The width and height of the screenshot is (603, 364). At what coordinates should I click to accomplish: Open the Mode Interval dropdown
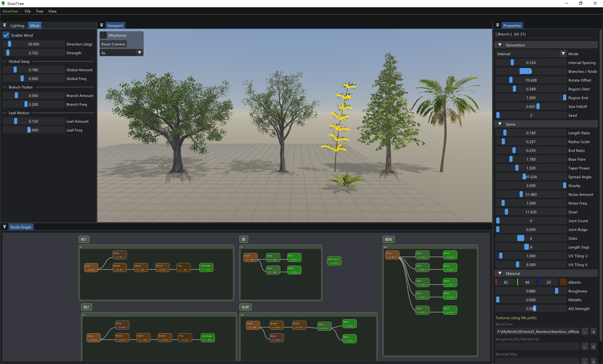(531, 54)
